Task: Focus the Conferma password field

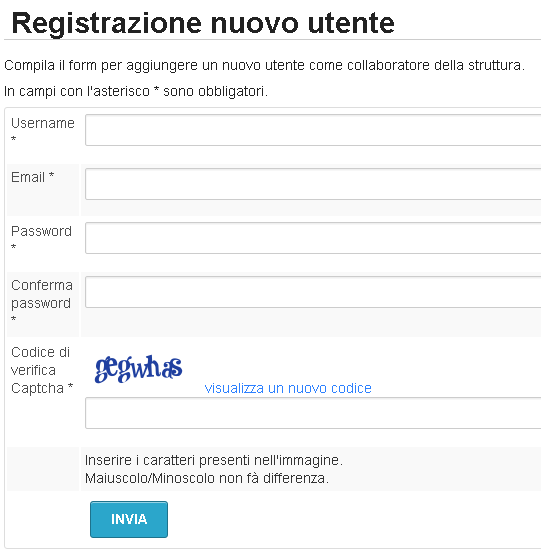Action: point(313,292)
